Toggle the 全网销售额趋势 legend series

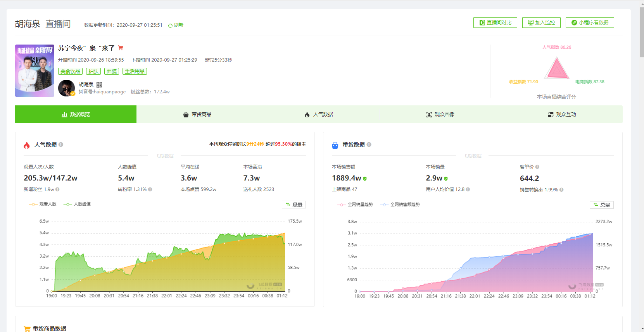(x=400, y=205)
